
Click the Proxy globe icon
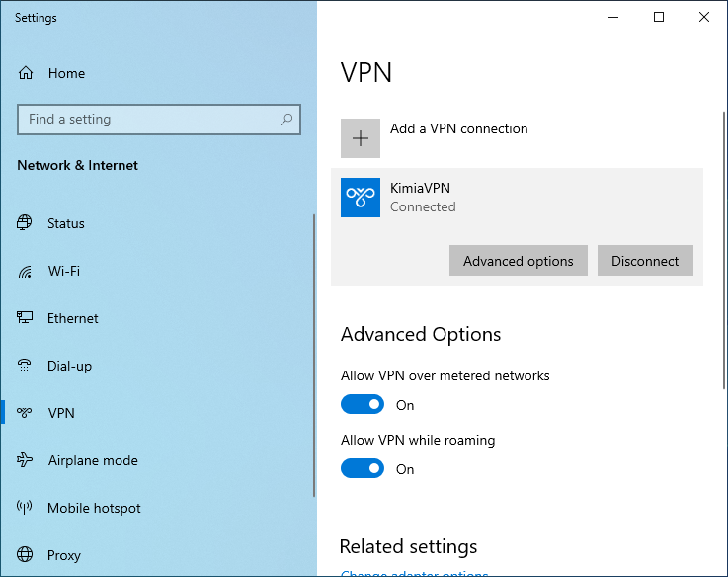click(26, 555)
